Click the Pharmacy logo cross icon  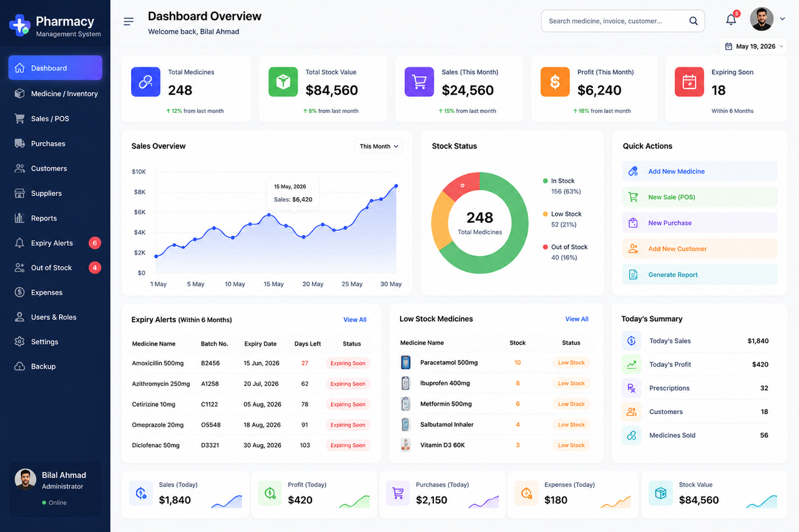[19, 24]
